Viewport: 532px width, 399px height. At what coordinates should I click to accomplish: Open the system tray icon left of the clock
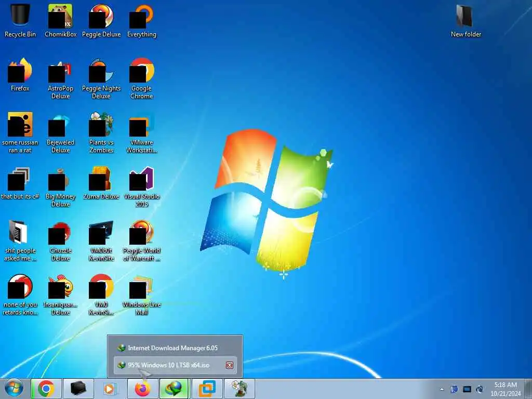tap(480, 389)
